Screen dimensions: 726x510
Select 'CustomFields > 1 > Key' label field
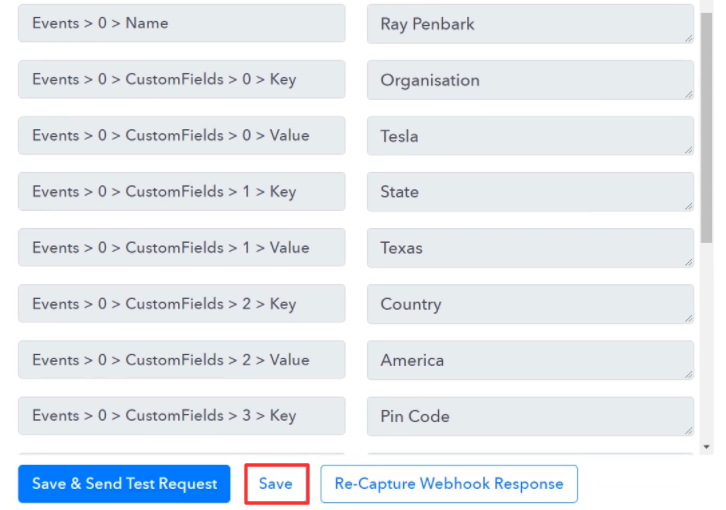coord(182,191)
